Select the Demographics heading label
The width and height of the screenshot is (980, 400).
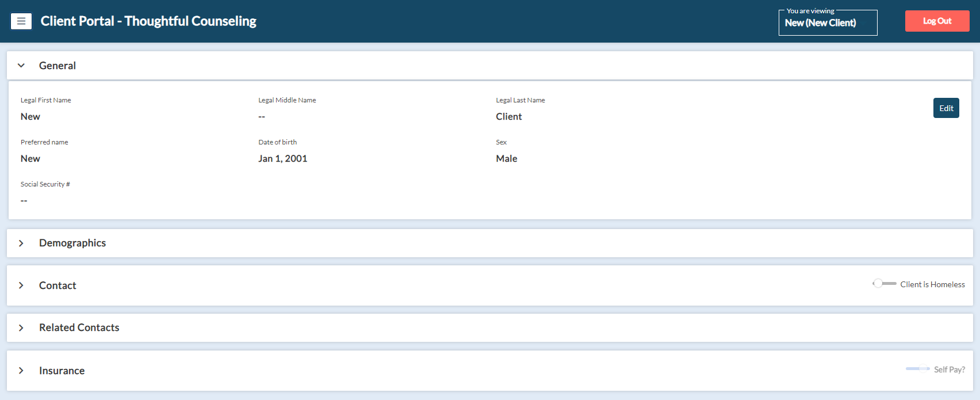point(72,243)
